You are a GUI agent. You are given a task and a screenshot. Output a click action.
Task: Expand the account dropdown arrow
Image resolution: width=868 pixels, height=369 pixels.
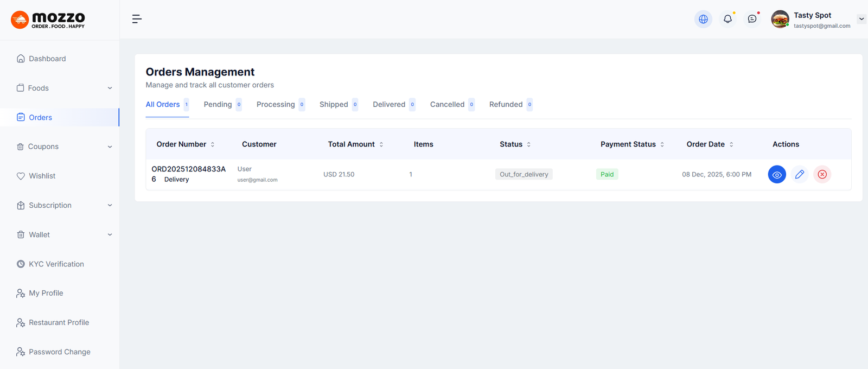[861, 19]
